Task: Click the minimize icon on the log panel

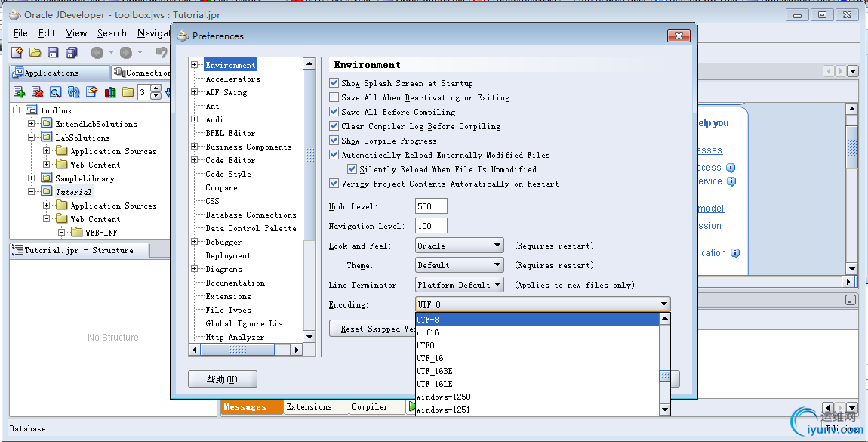Action: pos(851,300)
